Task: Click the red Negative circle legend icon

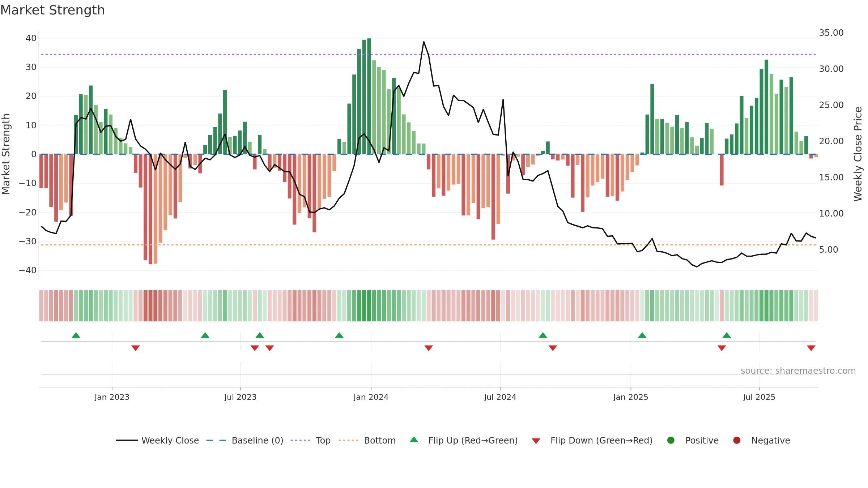Action: coord(737,440)
